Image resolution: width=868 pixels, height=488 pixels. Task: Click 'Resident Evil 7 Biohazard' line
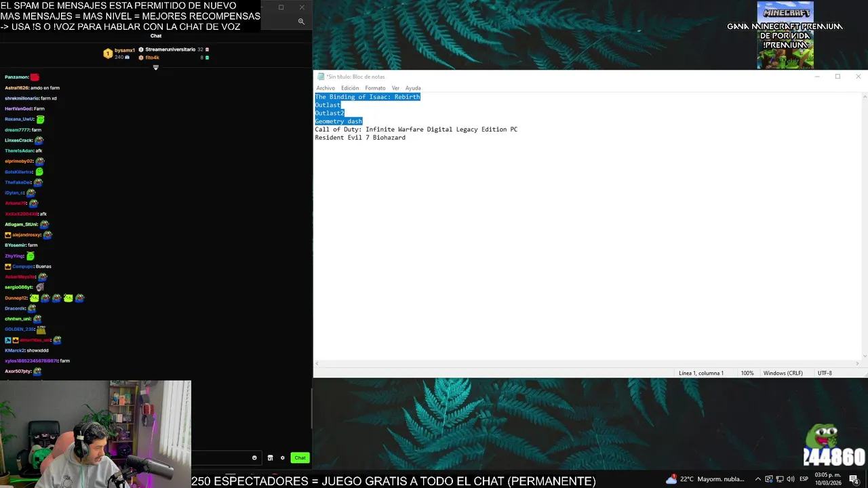pos(360,138)
